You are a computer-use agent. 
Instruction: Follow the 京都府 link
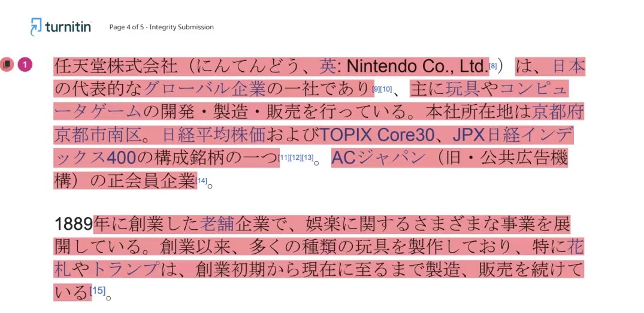[557, 111]
